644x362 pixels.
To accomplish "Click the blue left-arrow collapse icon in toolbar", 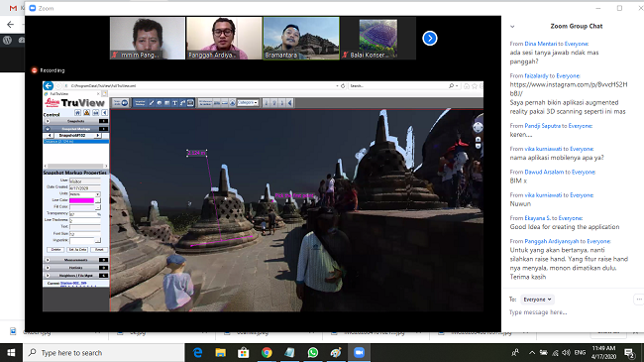I will pos(290,103).
